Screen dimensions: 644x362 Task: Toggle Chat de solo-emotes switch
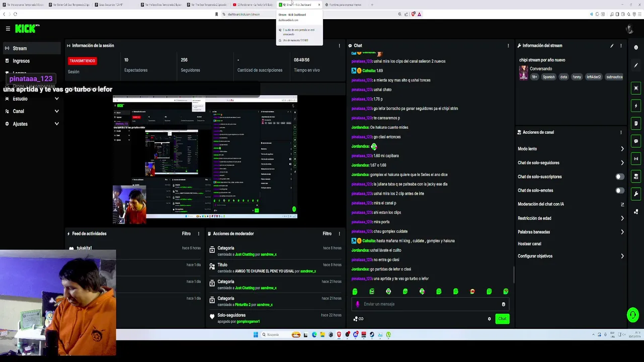click(x=620, y=191)
